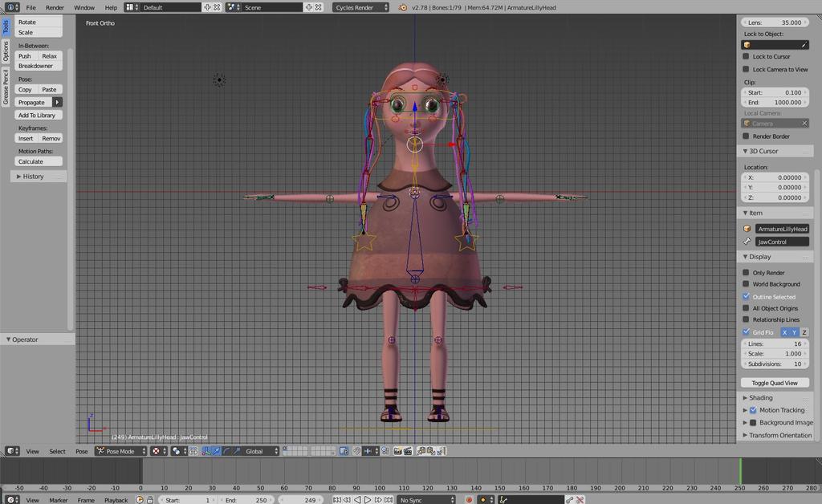Enable the translate manipulator arrow
The width and height of the screenshot is (822, 504).
tap(216, 451)
